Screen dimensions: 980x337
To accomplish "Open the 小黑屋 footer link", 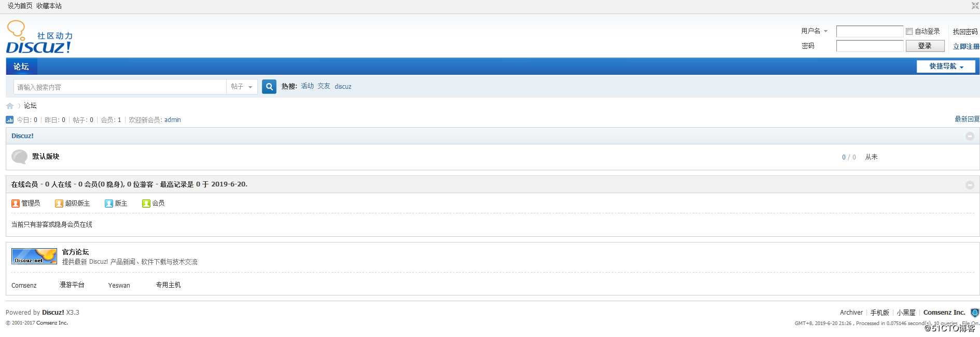I will (x=906, y=313).
